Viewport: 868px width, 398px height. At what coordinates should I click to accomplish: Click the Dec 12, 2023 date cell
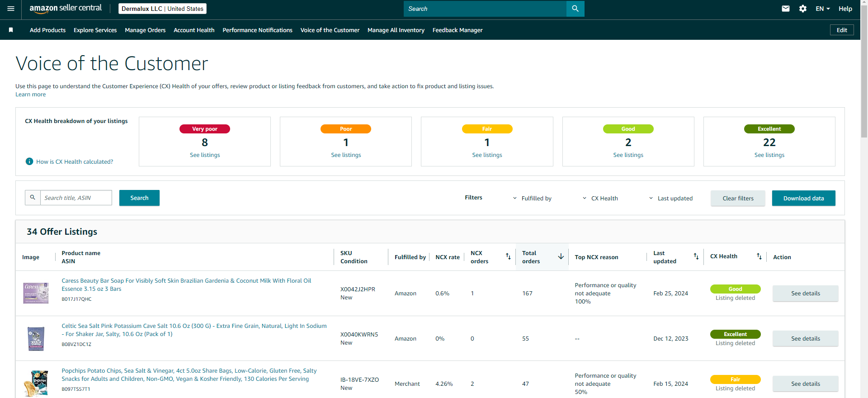click(x=670, y=338)
